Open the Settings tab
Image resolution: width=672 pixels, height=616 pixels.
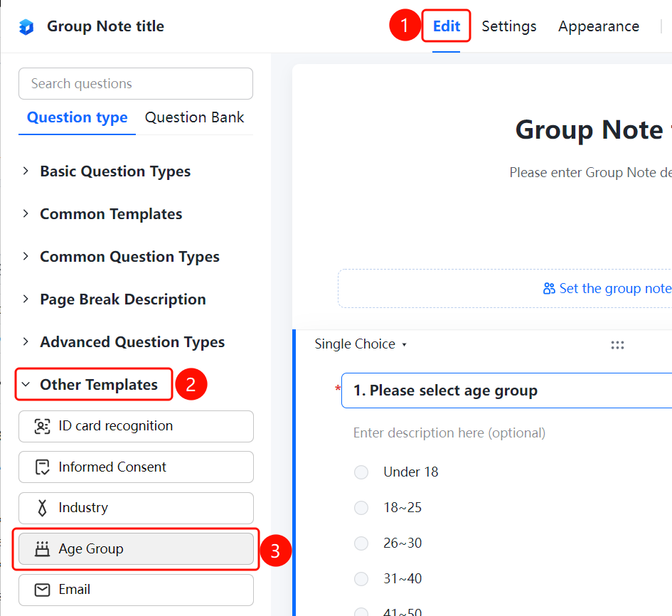(508, 26)
